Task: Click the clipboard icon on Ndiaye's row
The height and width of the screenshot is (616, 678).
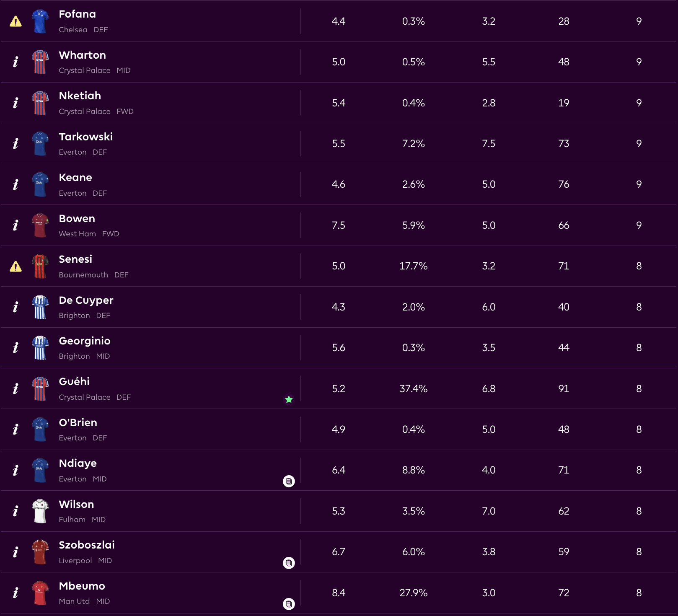Action: tap(289, 481)
